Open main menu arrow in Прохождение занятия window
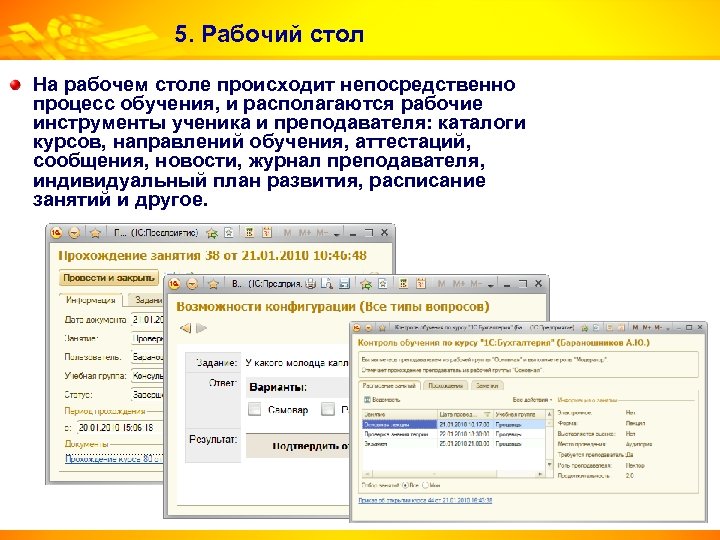The width and height of the screenshot is (720, 540). pos(73,233)
